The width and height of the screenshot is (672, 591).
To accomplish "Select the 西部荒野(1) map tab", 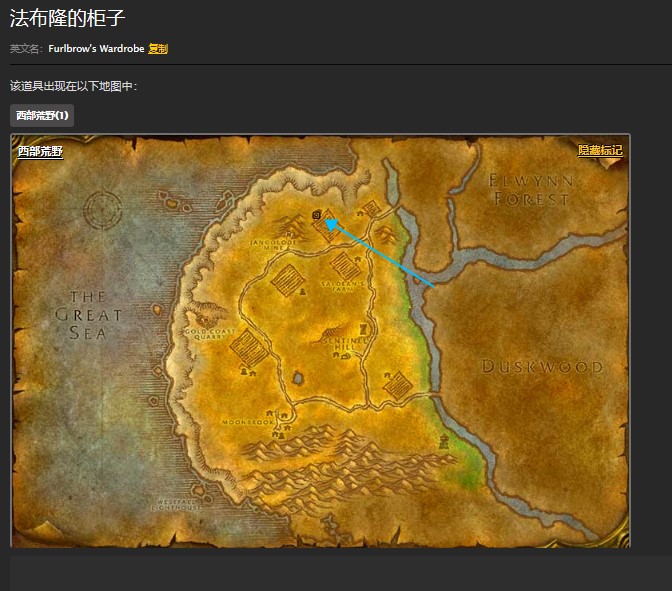I will [x=42, y=116].
